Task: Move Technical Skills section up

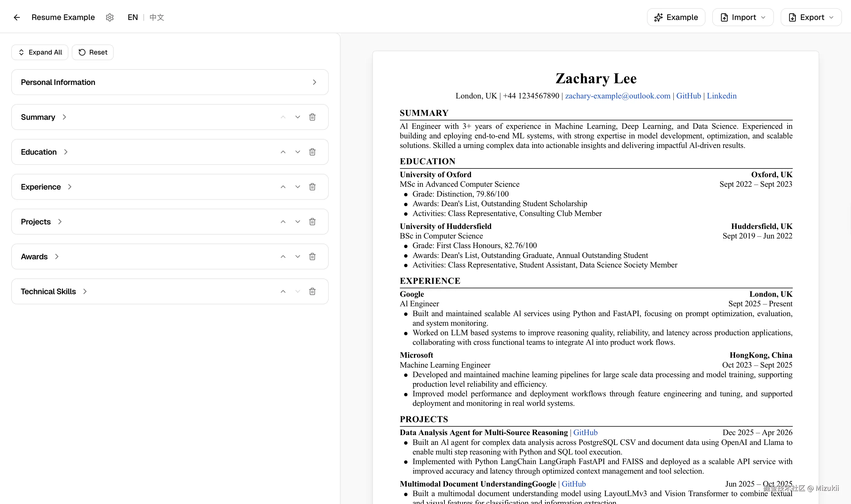Action: click(x=283, y=291)
